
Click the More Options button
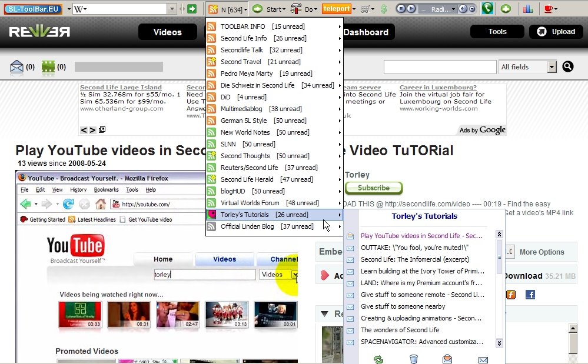point(542,252)
